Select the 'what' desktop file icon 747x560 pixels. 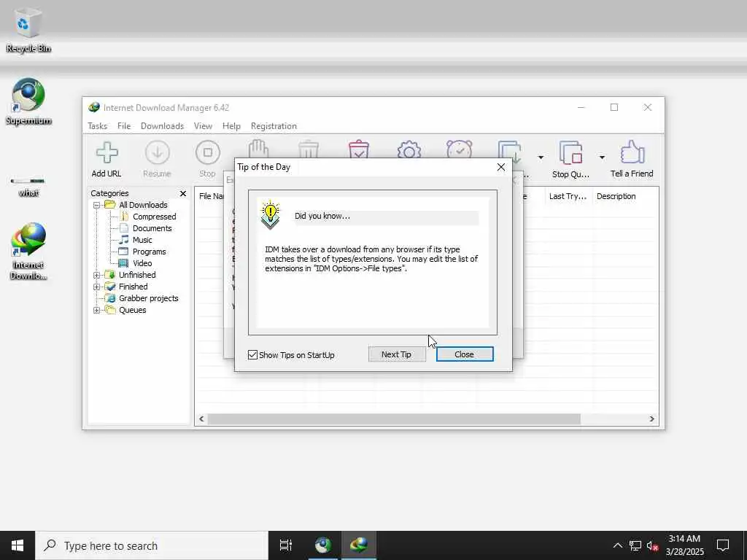(x=28, y=186)
